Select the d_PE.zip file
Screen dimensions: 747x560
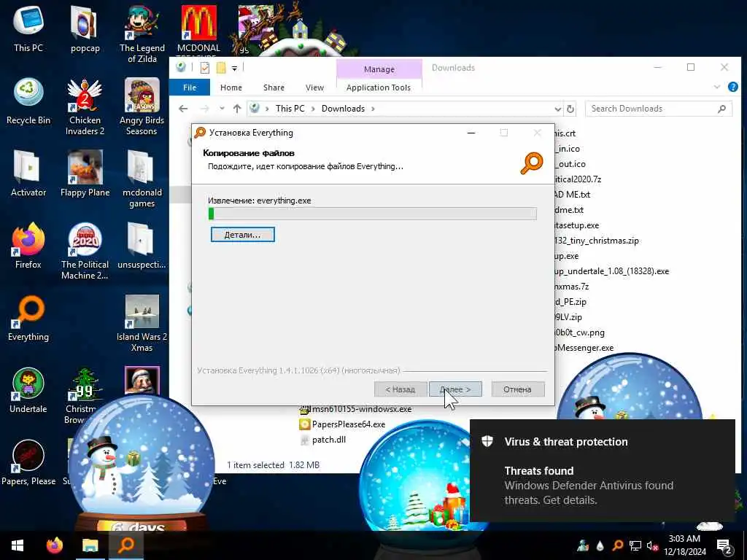[570, 302]
